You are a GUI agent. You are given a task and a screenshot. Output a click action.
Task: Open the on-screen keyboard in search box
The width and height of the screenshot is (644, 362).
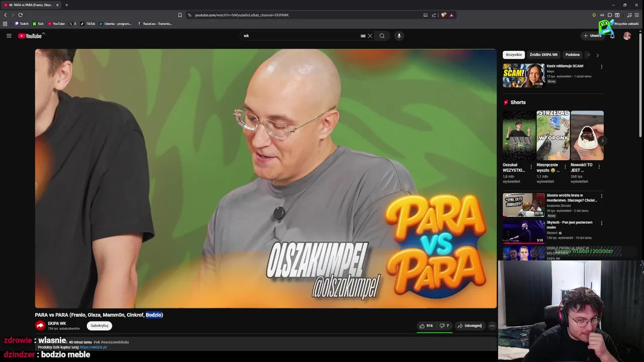pos(363,36)
